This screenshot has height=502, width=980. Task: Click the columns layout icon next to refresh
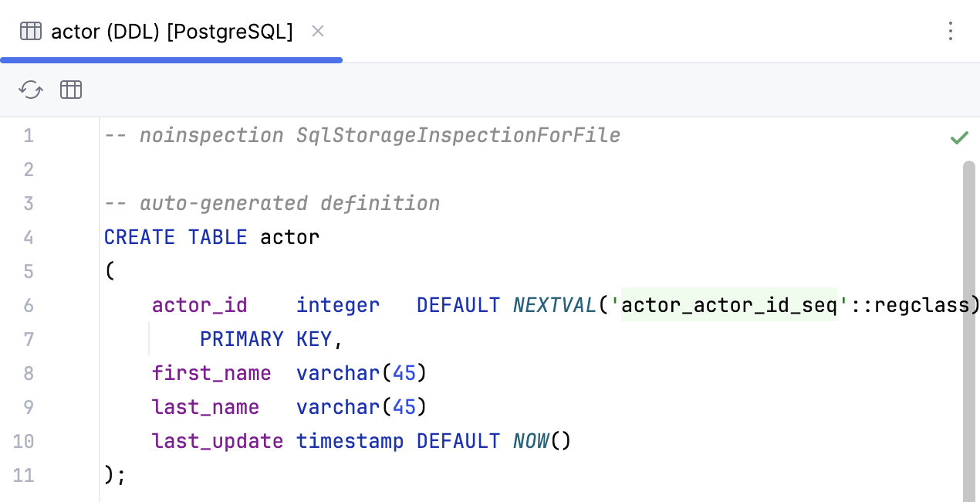pos(70,90)
